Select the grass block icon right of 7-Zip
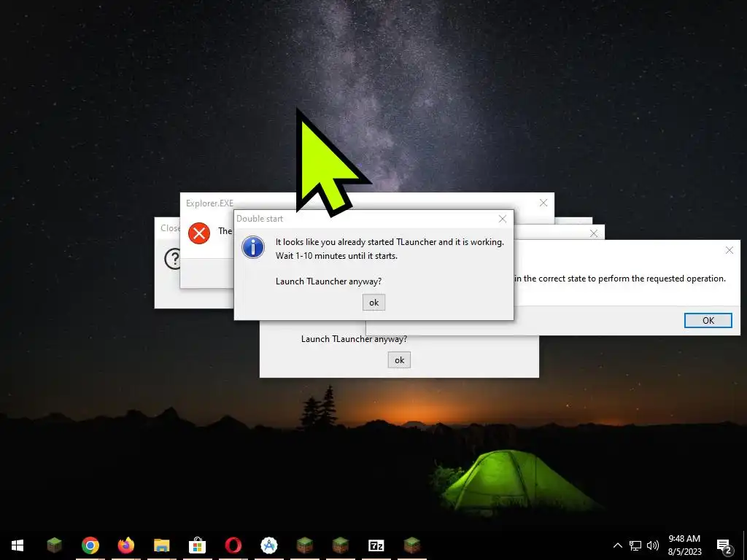Viewport: 747px width, 560px height. pyautogui.click(x=411, y=545)
